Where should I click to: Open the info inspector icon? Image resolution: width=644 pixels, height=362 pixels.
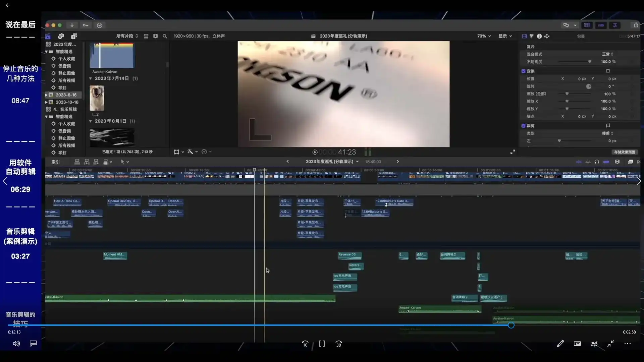pos(539,36)
